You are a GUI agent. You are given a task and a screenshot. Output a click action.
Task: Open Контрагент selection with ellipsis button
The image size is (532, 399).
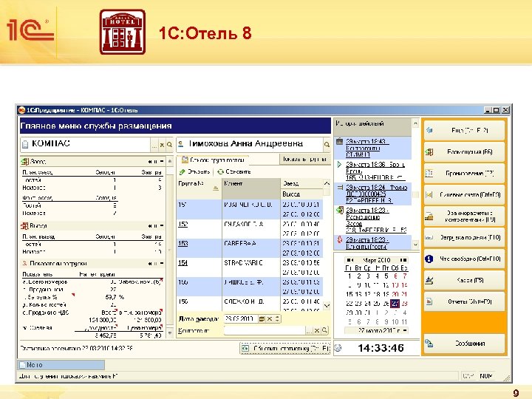(x=309, y=330)
